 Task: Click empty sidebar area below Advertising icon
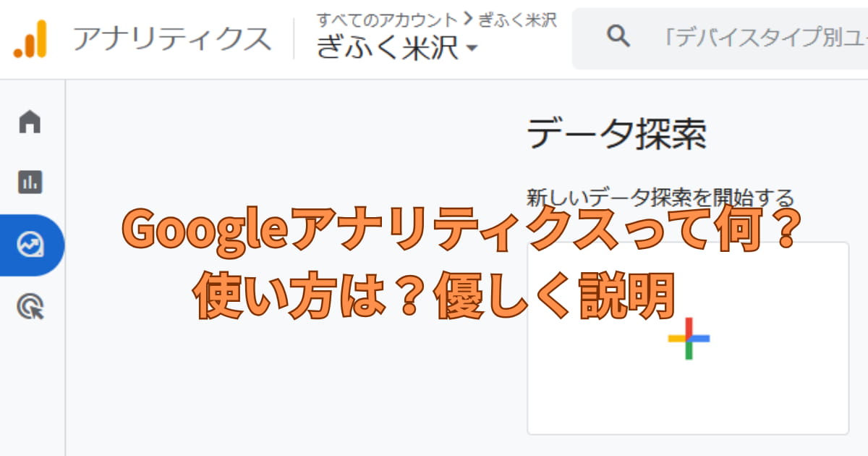[33, 391]
